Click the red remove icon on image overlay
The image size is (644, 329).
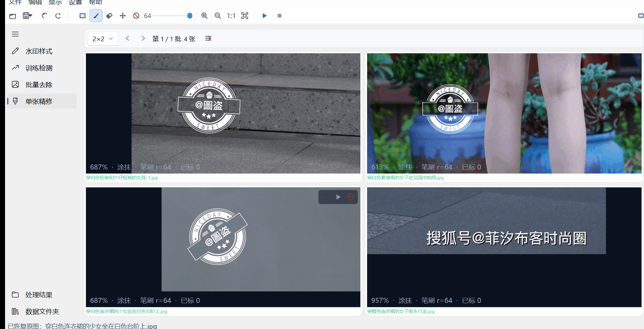click(351, 197)
